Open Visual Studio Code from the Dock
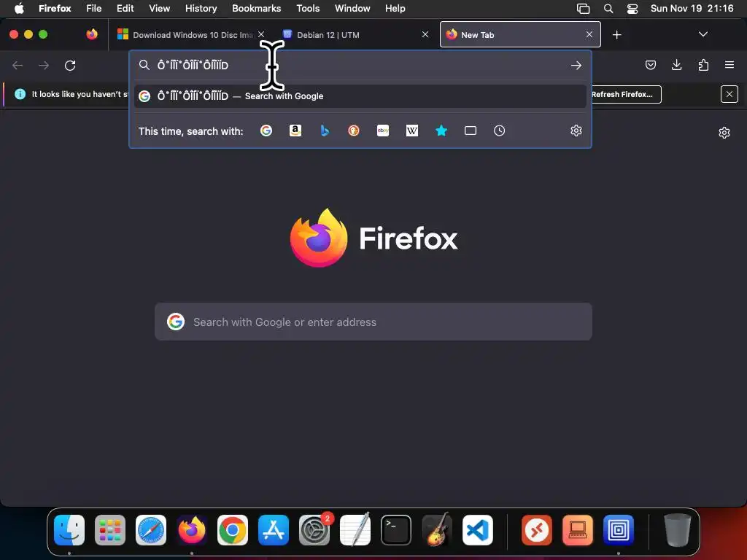Screen dimensions: 747x560 477,529
